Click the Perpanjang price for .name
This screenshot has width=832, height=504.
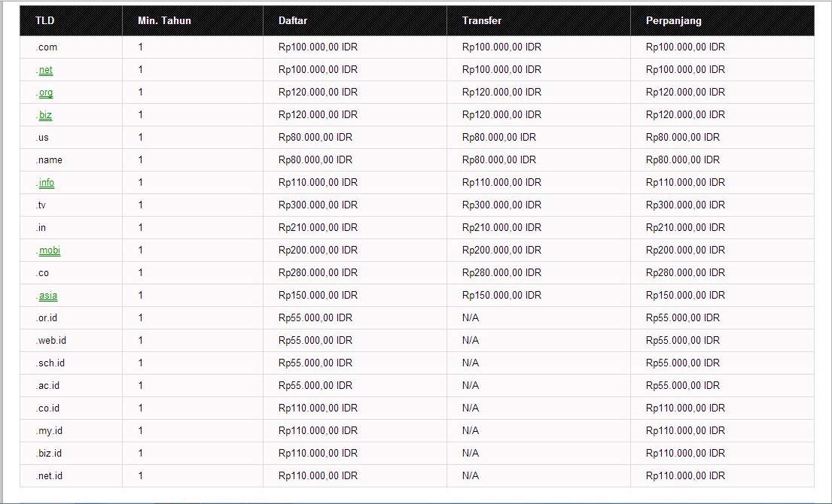tap(682, 160)
